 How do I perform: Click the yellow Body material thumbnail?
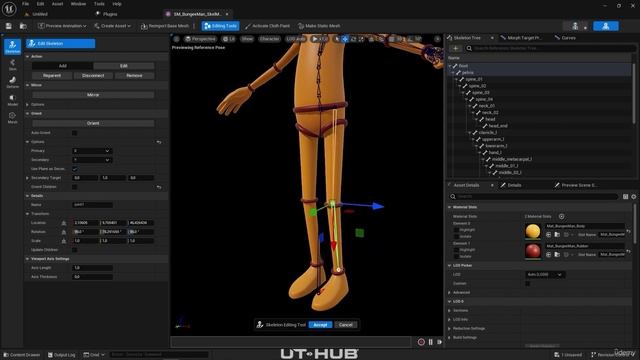[x=533, y=231]
